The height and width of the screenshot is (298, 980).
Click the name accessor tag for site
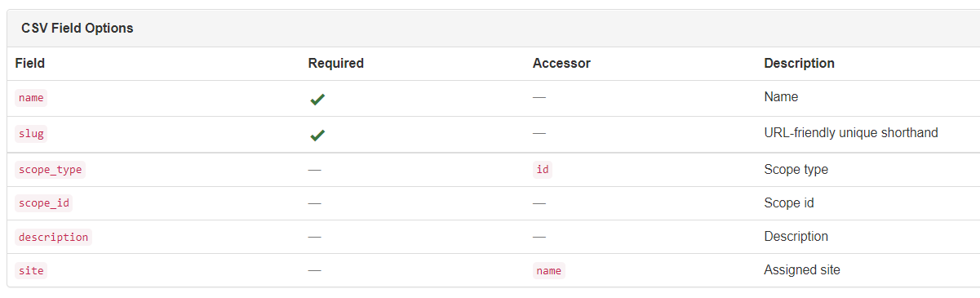click(549, 270)
